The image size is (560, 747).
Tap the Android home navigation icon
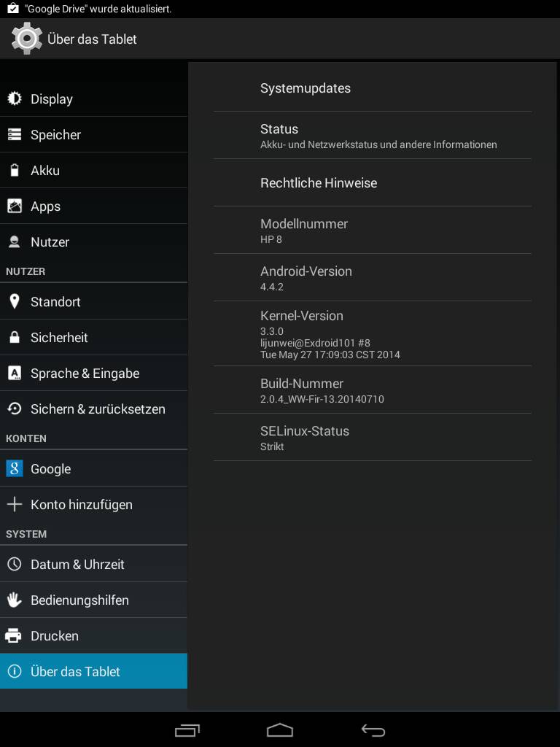[279, 729]
